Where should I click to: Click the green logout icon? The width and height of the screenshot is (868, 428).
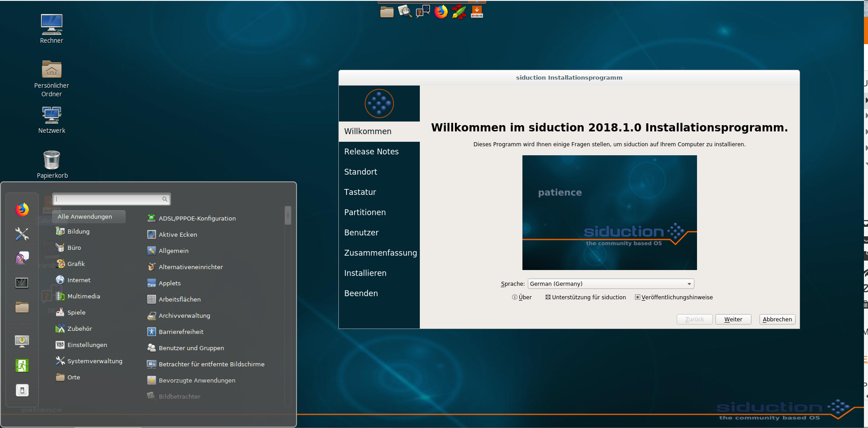[22, 365]
